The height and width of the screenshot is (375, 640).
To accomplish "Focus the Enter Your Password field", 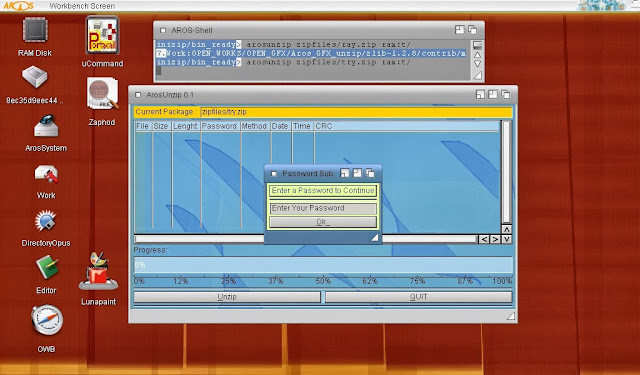I will 323,208.
